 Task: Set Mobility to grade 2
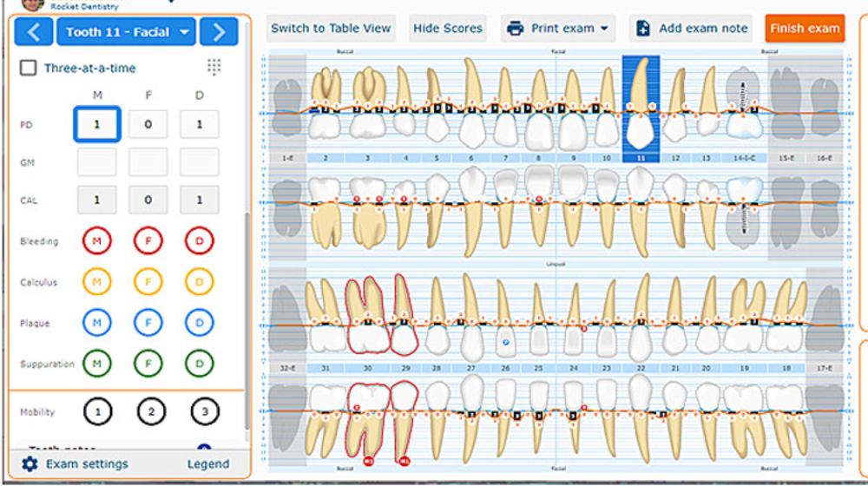(148, 411)
